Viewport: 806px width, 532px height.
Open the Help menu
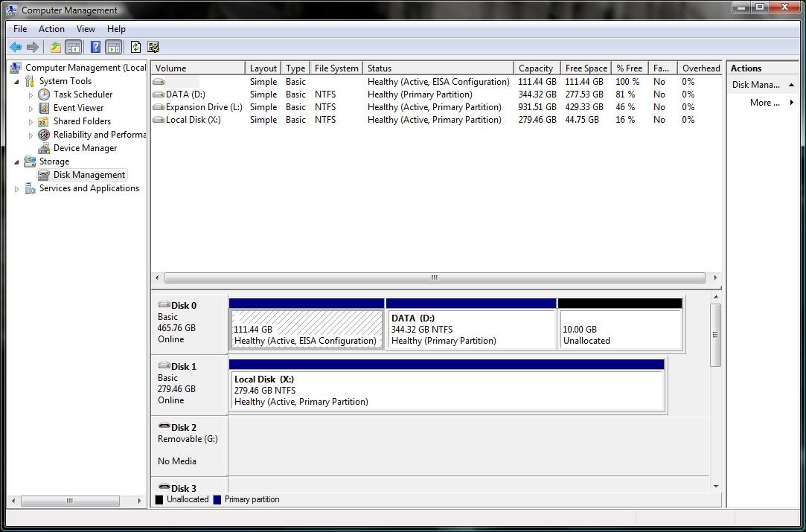point(116,29)
